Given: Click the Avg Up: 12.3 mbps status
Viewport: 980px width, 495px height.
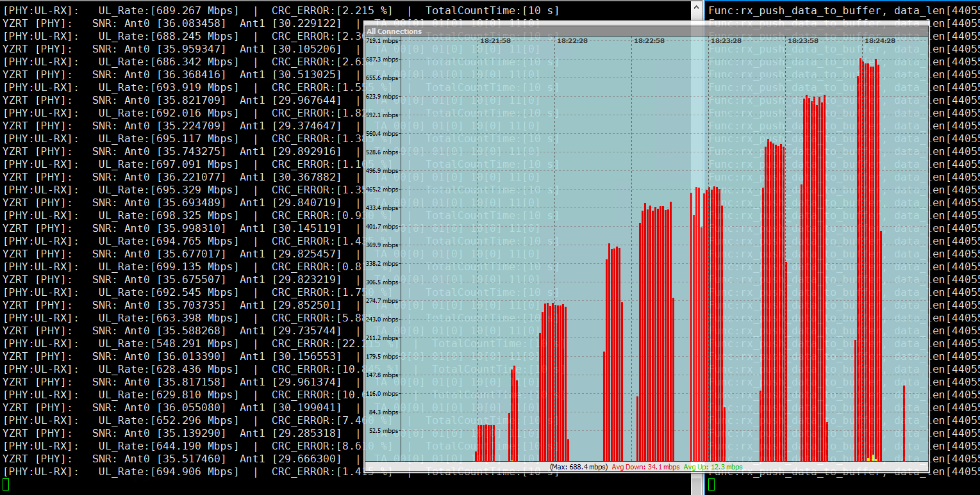Looking at the screenshot, I should (713, 467).
